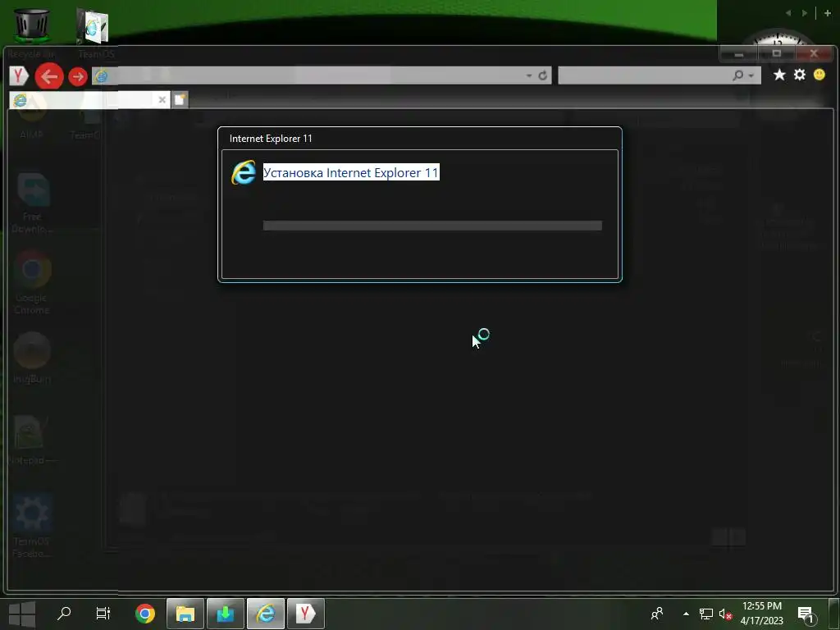Click the Yandex logo button in browser toolbar

coord(19,76)
